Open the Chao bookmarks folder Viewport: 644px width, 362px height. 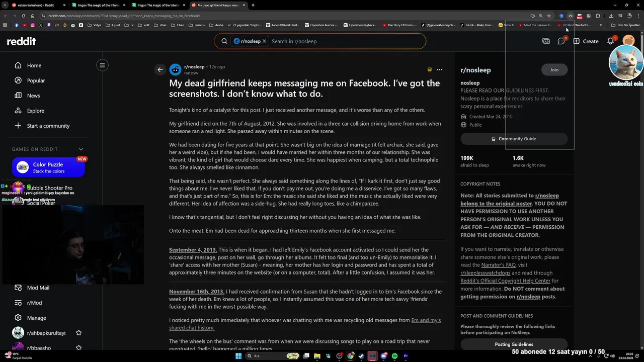coord(178,25)
